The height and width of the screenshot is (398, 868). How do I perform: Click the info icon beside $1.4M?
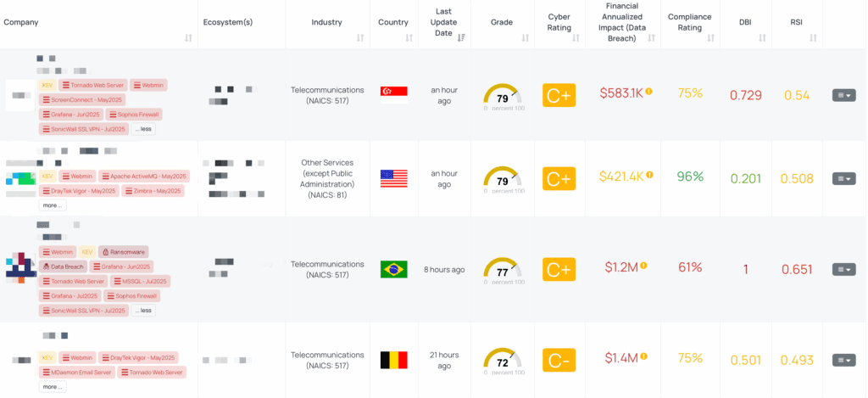click(x=644, y=356)
